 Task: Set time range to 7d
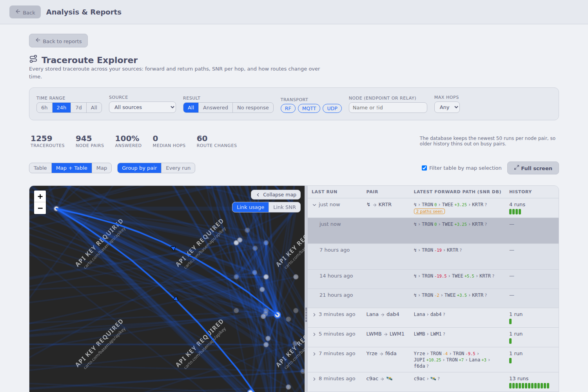79,108
